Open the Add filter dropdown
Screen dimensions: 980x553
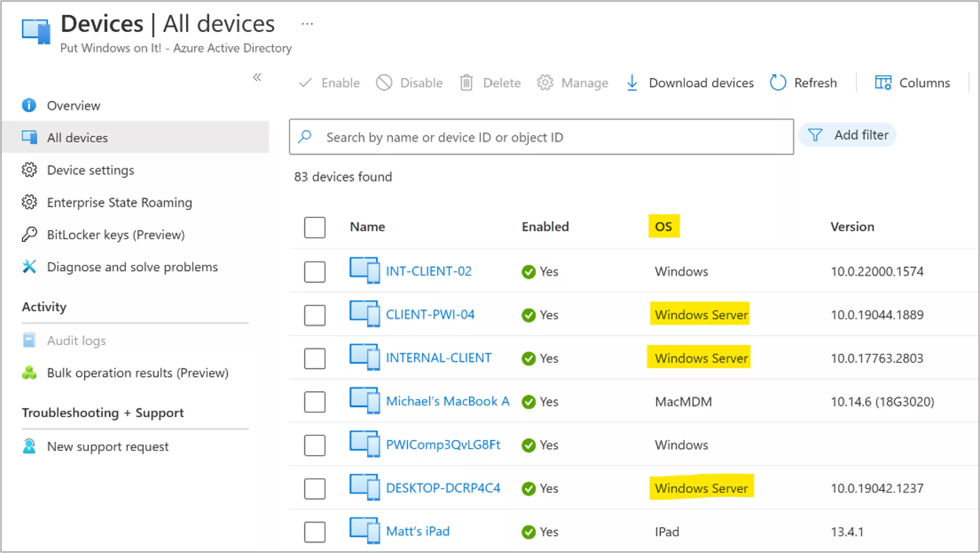click(x=847, y=135)
